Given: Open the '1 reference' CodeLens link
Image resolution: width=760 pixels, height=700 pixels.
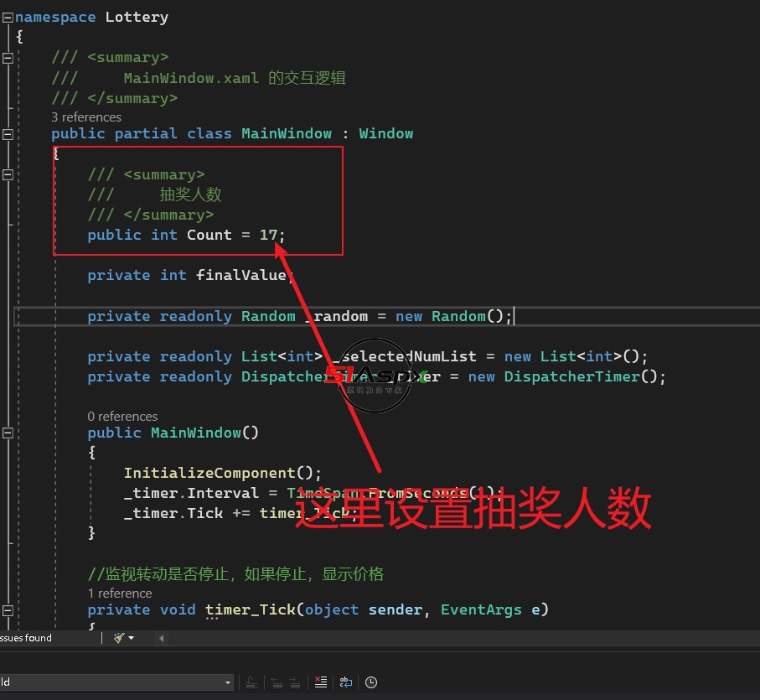Looking at the screenshot, I should tap(120, 593).
